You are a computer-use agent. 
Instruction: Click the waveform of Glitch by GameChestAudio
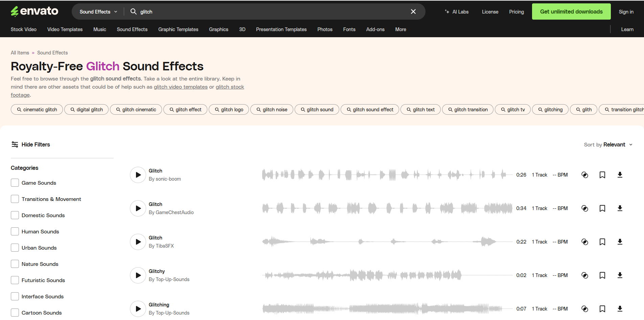386,208
